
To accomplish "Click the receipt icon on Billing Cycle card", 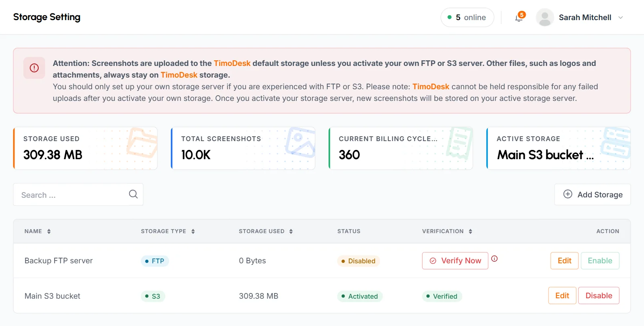I will point(459,144).
